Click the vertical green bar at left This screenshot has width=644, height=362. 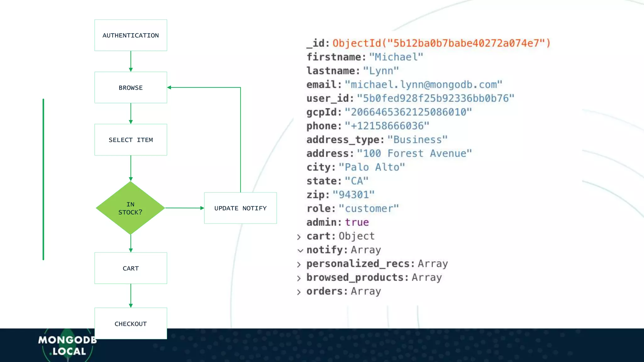pyautogui.click(x=43, y=179)
